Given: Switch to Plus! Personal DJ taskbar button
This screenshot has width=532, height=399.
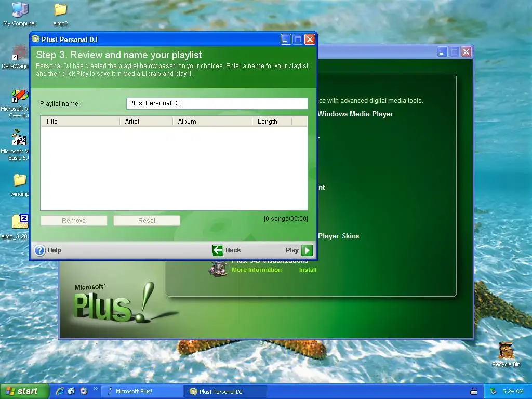Looking at the screenshot, I should pos(225,391).
